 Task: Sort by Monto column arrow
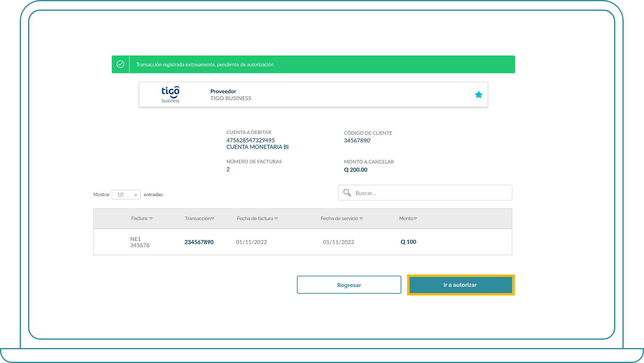tap(415, 219)
